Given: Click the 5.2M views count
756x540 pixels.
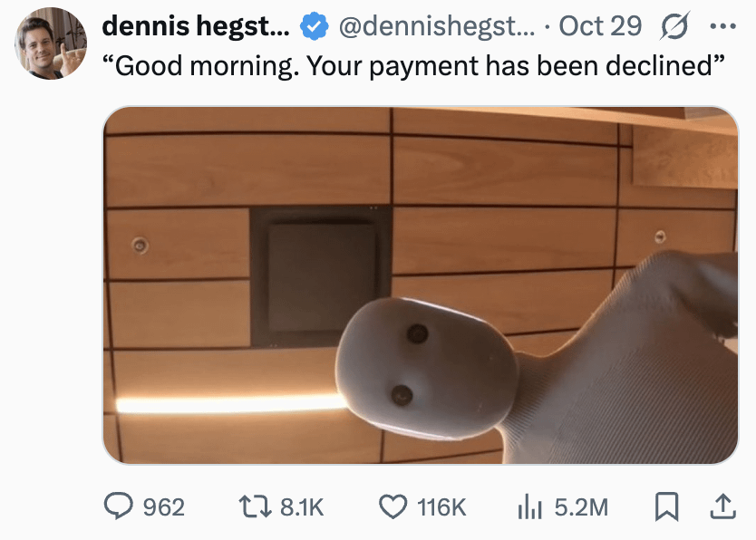Looking at the screenshot, I should (x=581, y=507).
